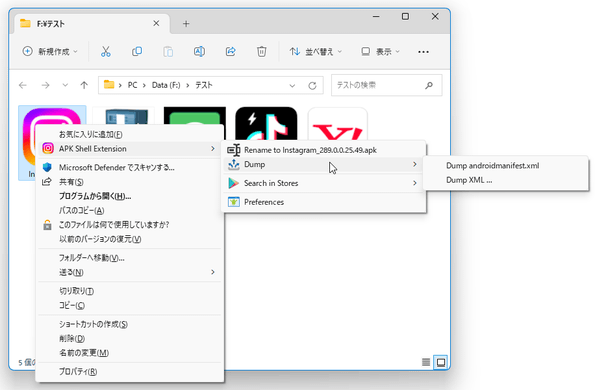
Task: Switch to details list view in status bar
Action: (x=426, y=362)
